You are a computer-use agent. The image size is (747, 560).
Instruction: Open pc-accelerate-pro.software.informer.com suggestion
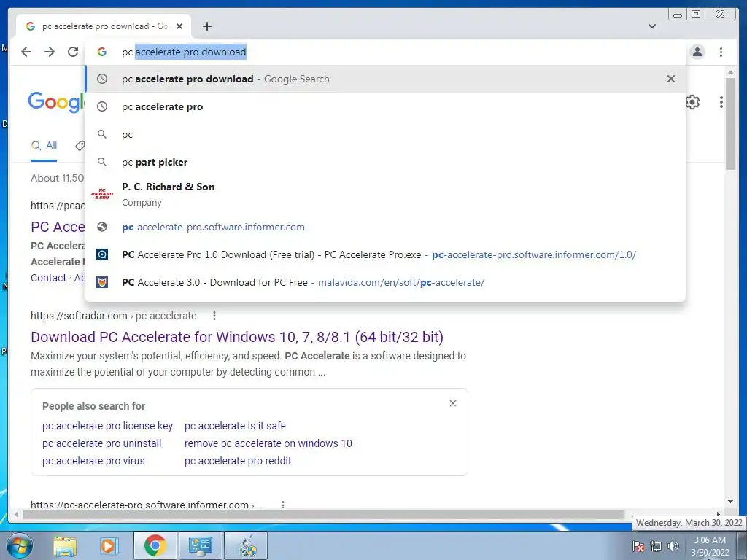(x=385, y=227)
